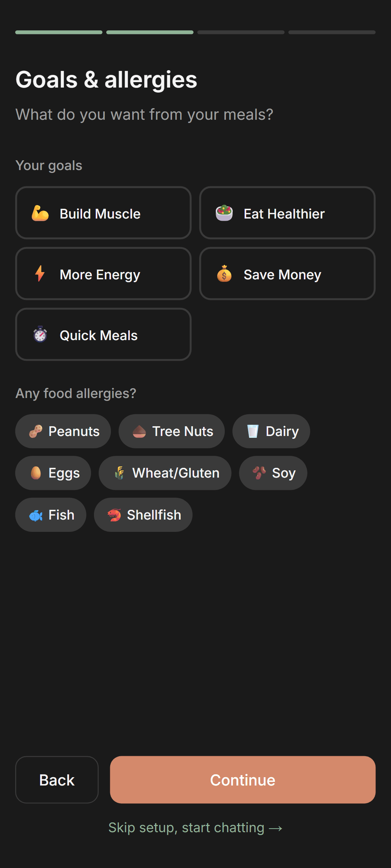Click the lightning bolt icon for More Energy
391x868 pixels.
click(x=40, y=274)
